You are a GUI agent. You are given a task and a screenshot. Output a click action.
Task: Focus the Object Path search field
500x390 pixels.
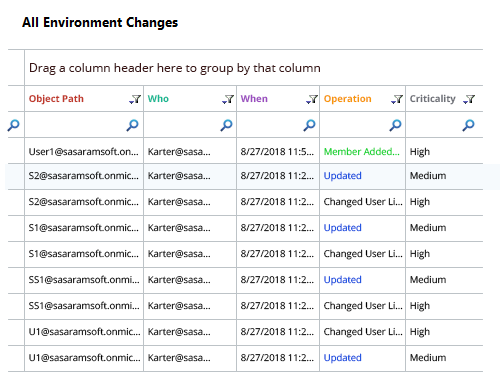click(x=76, y=125)
